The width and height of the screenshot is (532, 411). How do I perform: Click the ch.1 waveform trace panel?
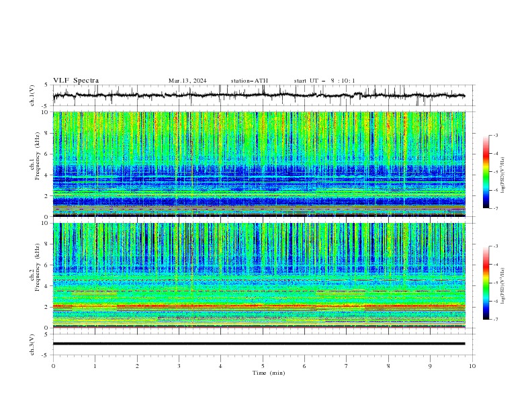coord(264,95)
